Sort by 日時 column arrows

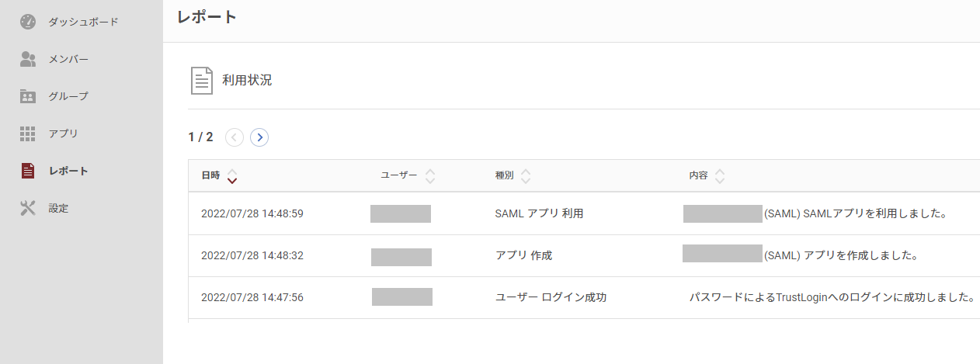pyautogui.click(x=232, y=176)
